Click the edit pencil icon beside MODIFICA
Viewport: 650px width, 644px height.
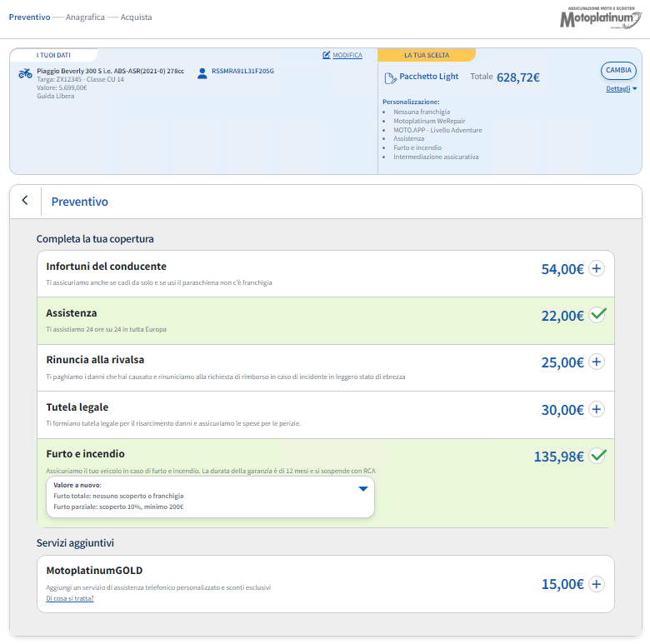(326, 55)
